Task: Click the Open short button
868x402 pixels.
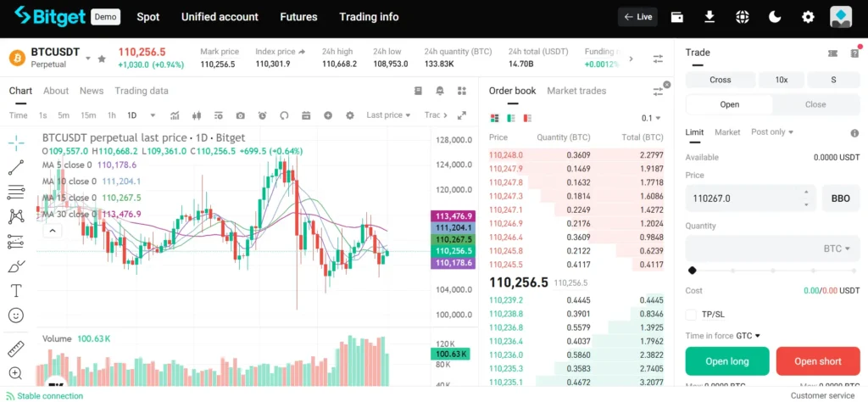Action: tap(818, 361)
